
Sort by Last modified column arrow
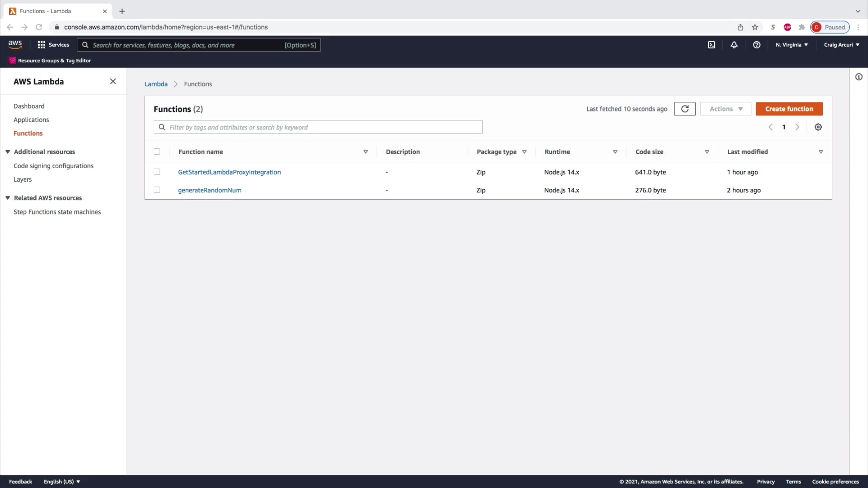point(821,152)
